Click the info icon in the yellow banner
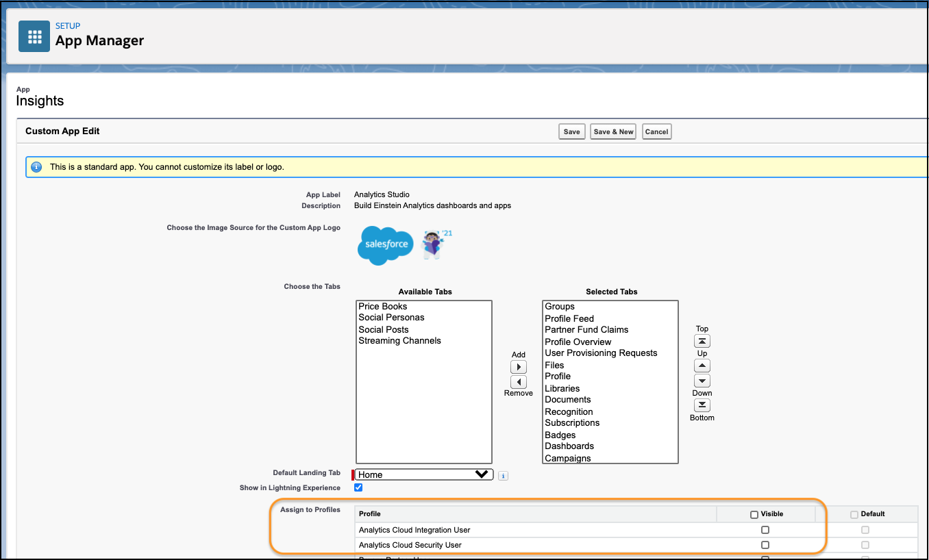The width and height of the screenshot is (929, 560). coord(36,167)
